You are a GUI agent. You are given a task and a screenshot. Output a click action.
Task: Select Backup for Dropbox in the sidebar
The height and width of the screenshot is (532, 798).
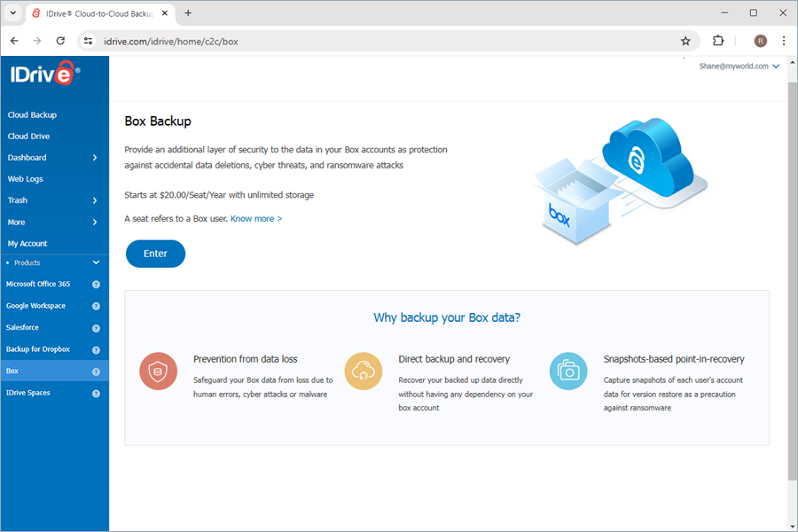point(37,348)
